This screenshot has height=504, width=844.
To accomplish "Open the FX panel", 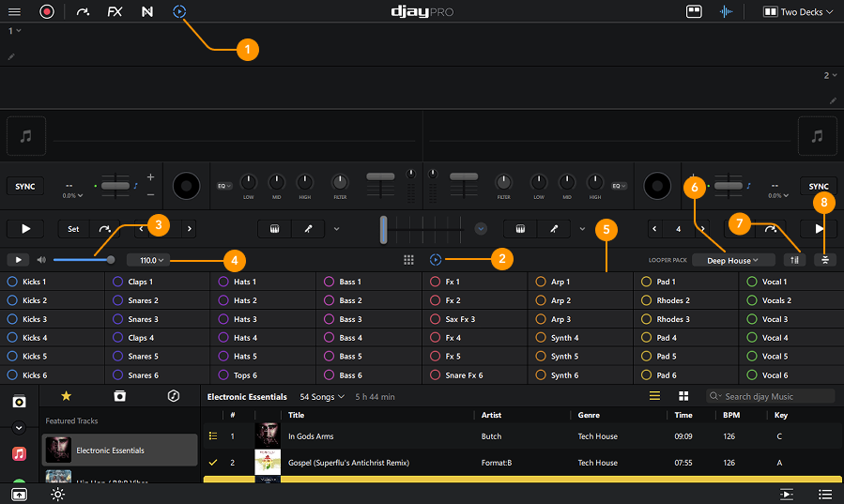I will [115, 12].
